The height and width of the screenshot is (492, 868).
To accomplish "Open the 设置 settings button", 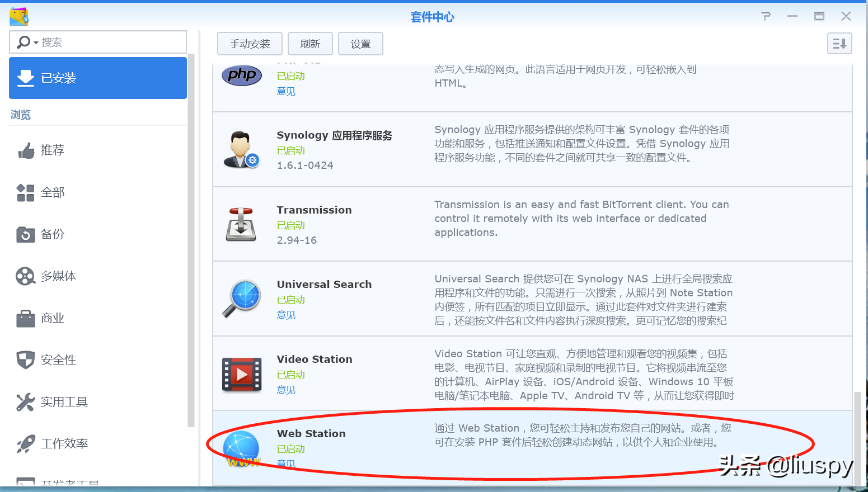I will [x=360, y=44].
